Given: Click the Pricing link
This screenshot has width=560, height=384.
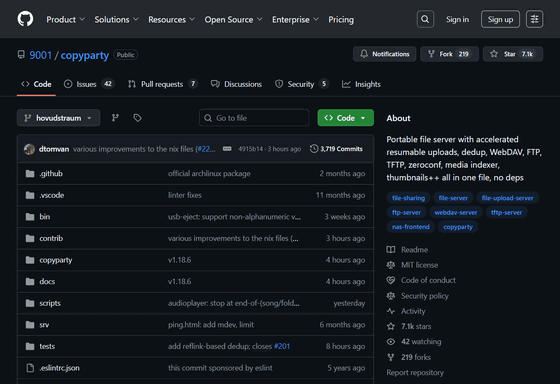Looking at the screenshot, I should [x=341, y=20].
